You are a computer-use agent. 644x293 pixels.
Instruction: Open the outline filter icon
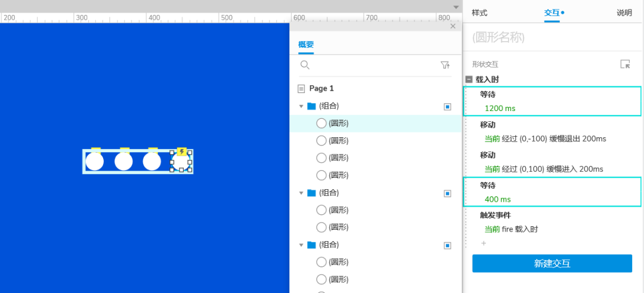[x=445, y=65]
